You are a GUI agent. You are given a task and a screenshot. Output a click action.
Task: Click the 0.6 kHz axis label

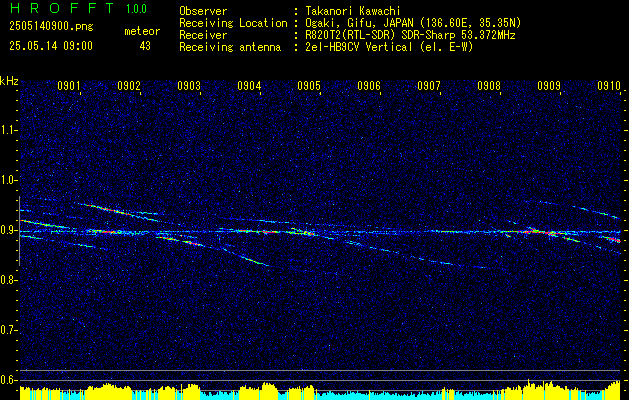(8, 380)
